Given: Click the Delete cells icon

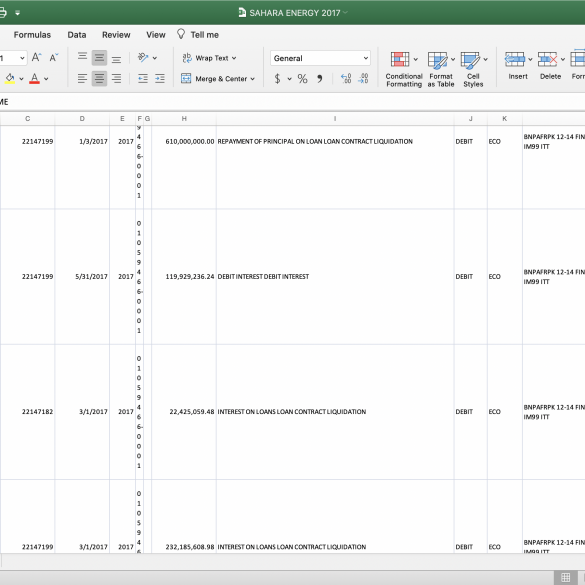Looking at the screenshot, I should (547, 59).
